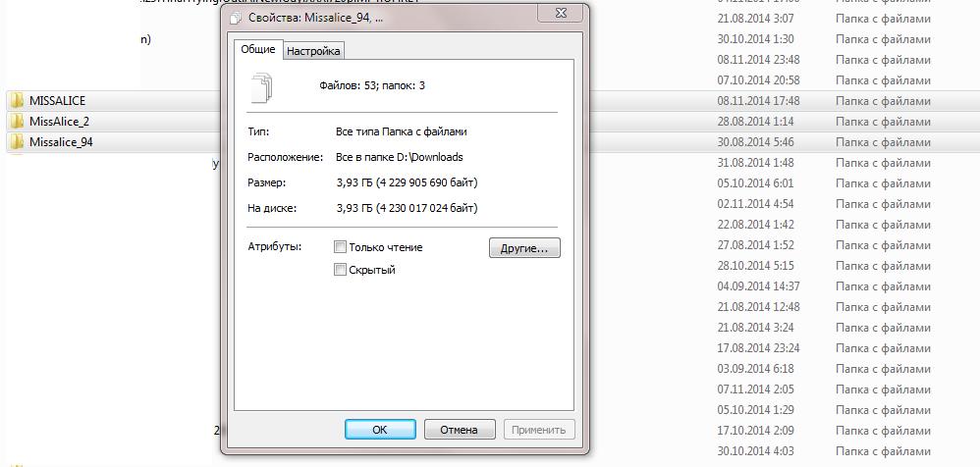Click the location text D:\Downloads
This screenshot has height=467, width=980.
point(430,157)
